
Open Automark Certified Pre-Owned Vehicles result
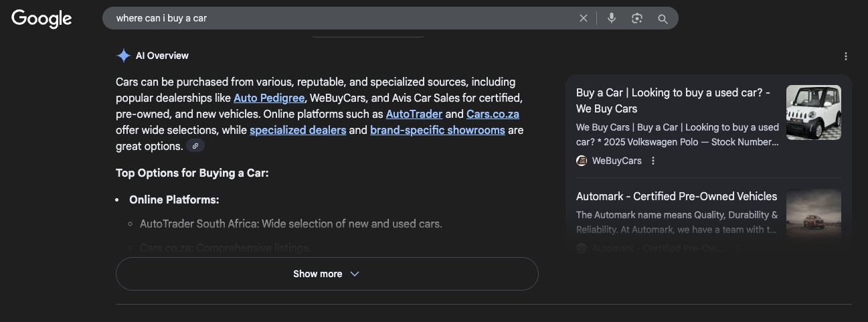(676, 196)
